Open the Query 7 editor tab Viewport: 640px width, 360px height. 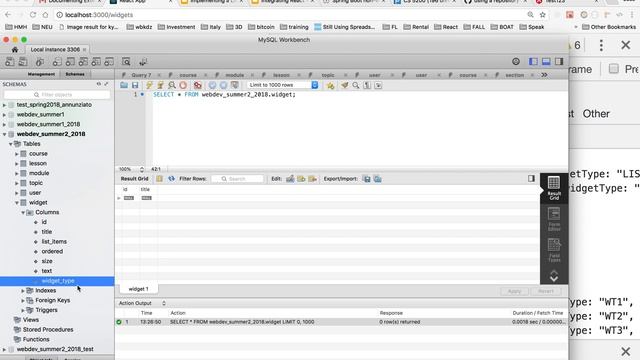141,75
